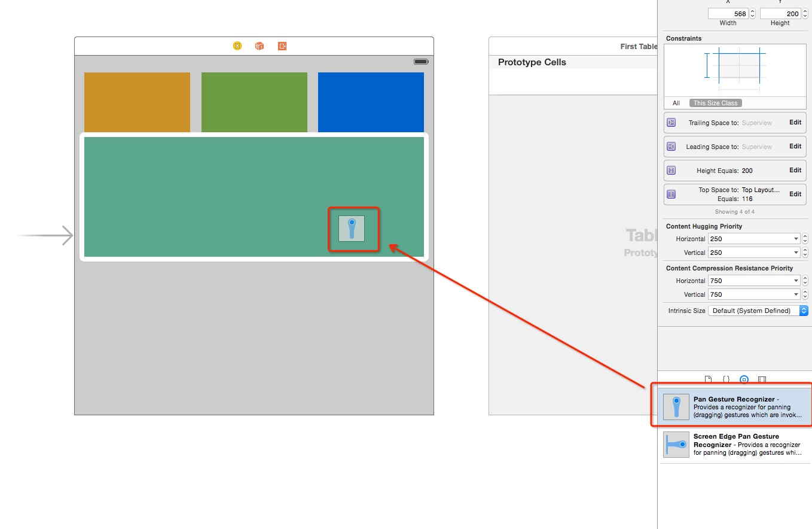Click the First Responder cube icon
The height and width of the screenshot is (529, 812).
[x=260, y=46]
